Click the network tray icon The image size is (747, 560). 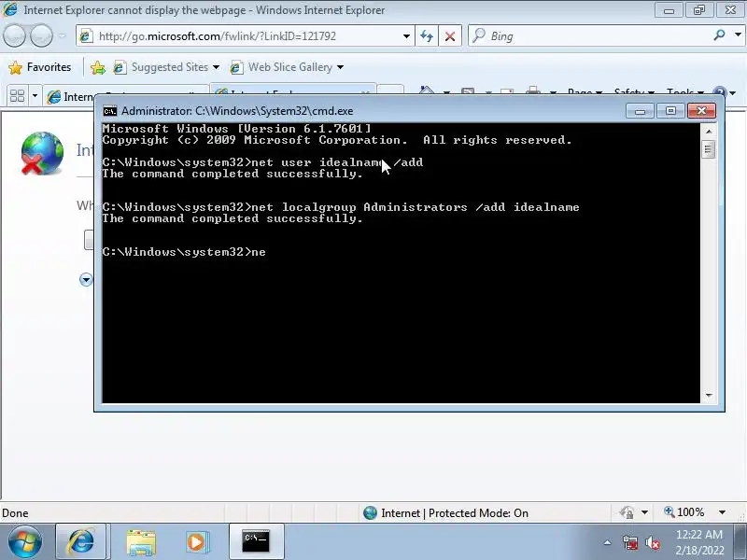tap(630, 542)
